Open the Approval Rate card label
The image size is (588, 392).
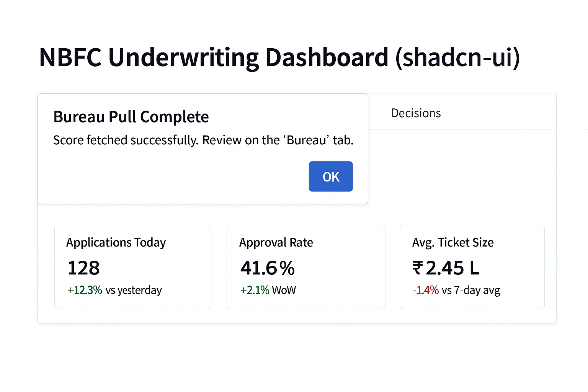coord(276,243)
